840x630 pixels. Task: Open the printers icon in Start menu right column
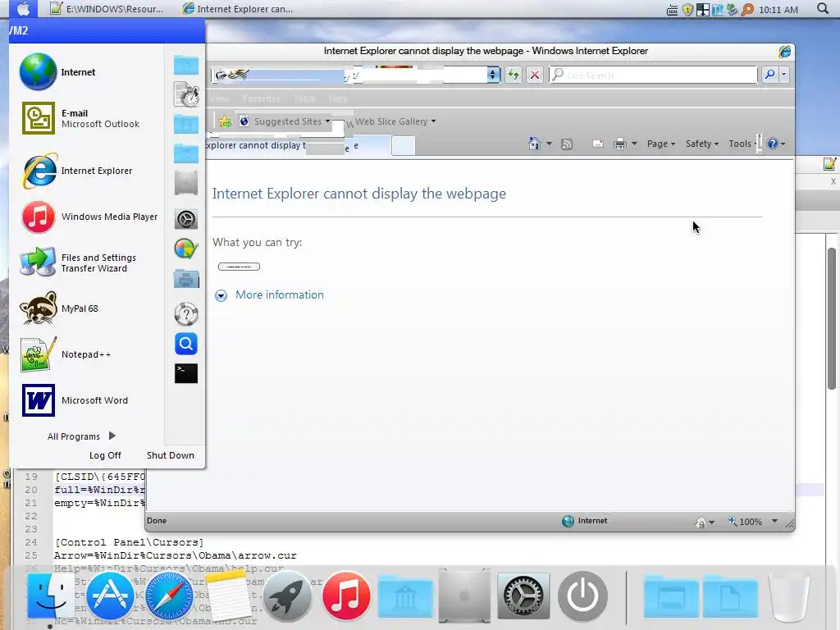[x=186, y=279]
